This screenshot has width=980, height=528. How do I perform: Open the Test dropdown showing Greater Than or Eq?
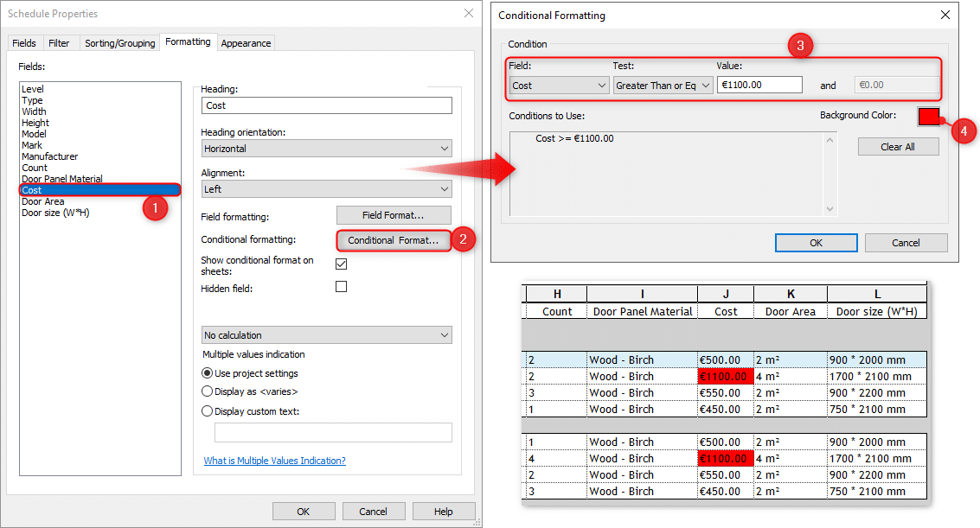(663, 86)
